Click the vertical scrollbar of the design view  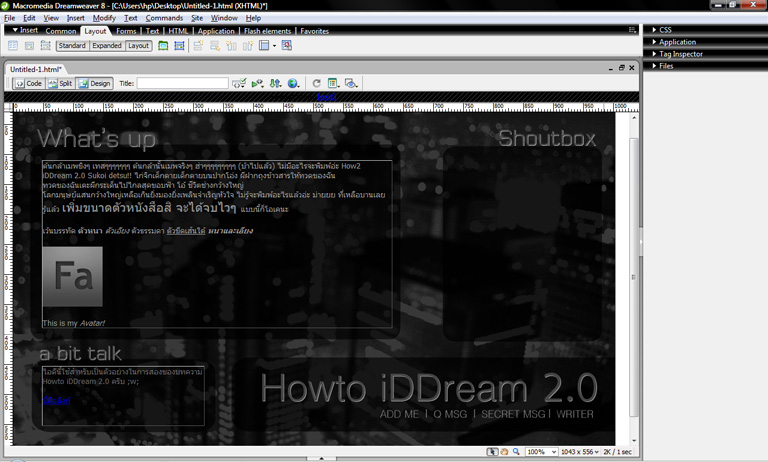tap(634, 277)
